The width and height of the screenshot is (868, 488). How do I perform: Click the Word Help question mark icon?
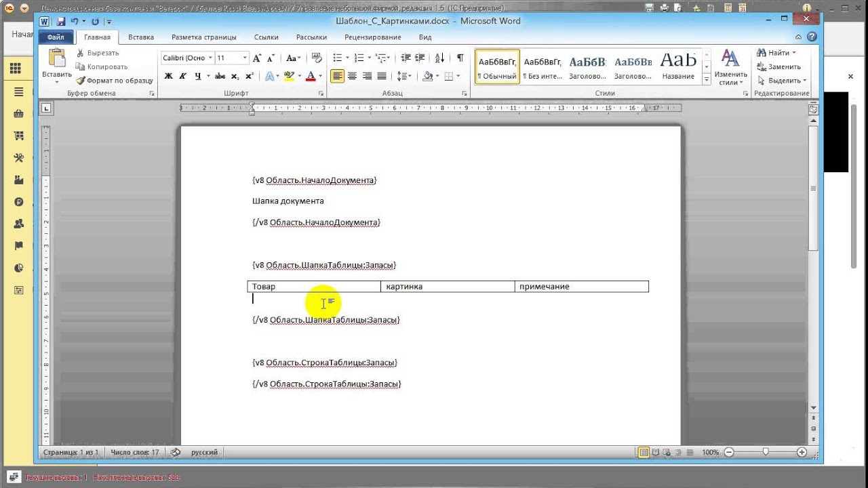point(811,37)
